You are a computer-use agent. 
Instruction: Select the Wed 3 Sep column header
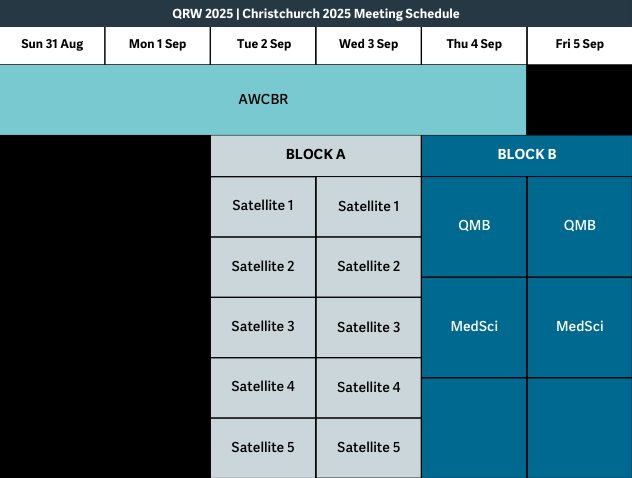(x=368, y=45)
